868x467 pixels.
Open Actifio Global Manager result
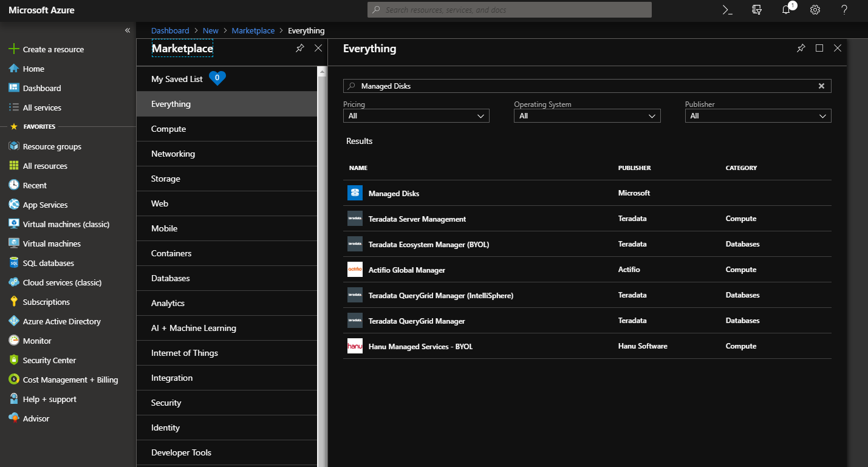click(587, 270)
